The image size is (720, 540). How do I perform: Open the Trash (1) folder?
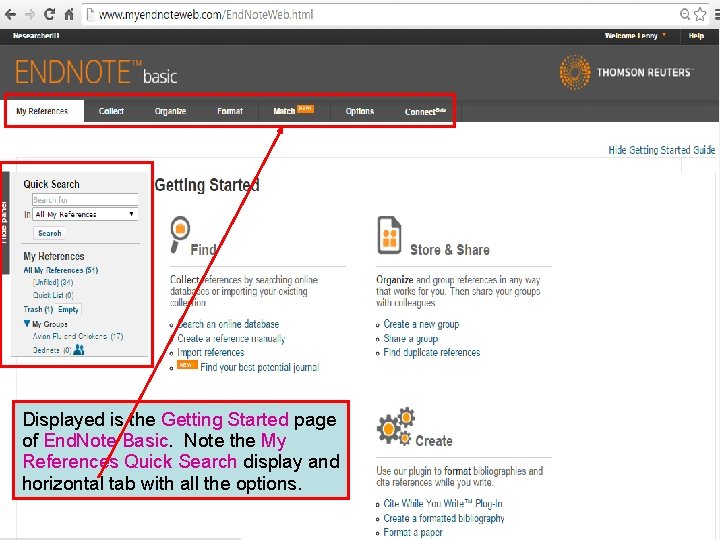pyautogui.click(x=38, y=309)
